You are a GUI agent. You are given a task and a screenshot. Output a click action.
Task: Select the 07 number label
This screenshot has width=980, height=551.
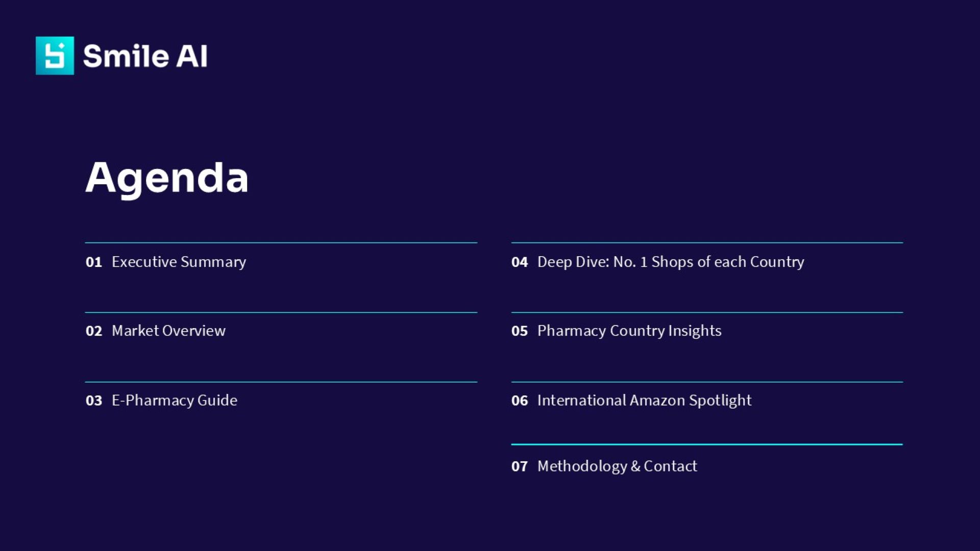[x=519, y=466]
